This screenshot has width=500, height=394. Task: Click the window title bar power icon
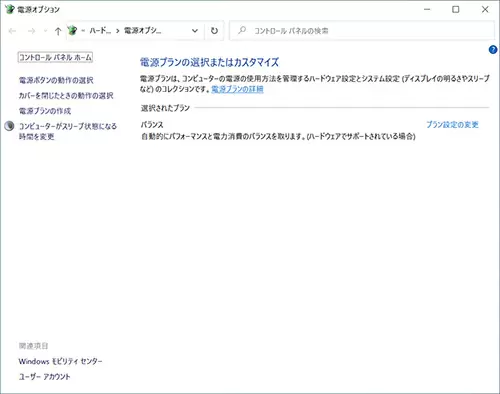10,9
